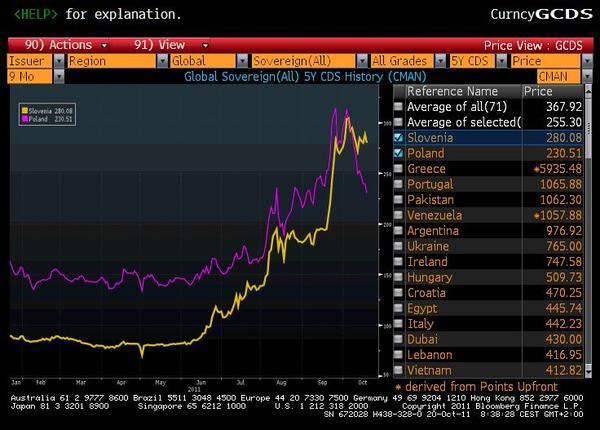Click Hungary price 509.73
The height and width of the screenshot is (430, 600).
(564, 277)
